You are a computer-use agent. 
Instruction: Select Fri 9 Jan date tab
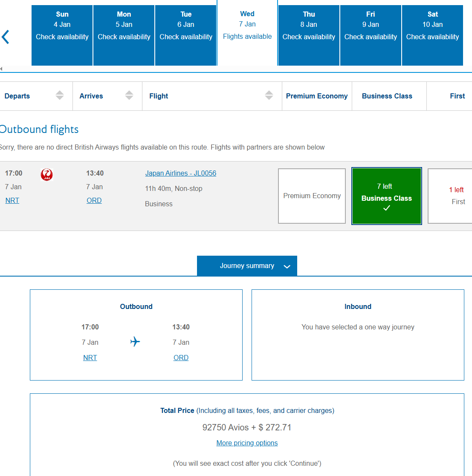(x=371, y=35)
